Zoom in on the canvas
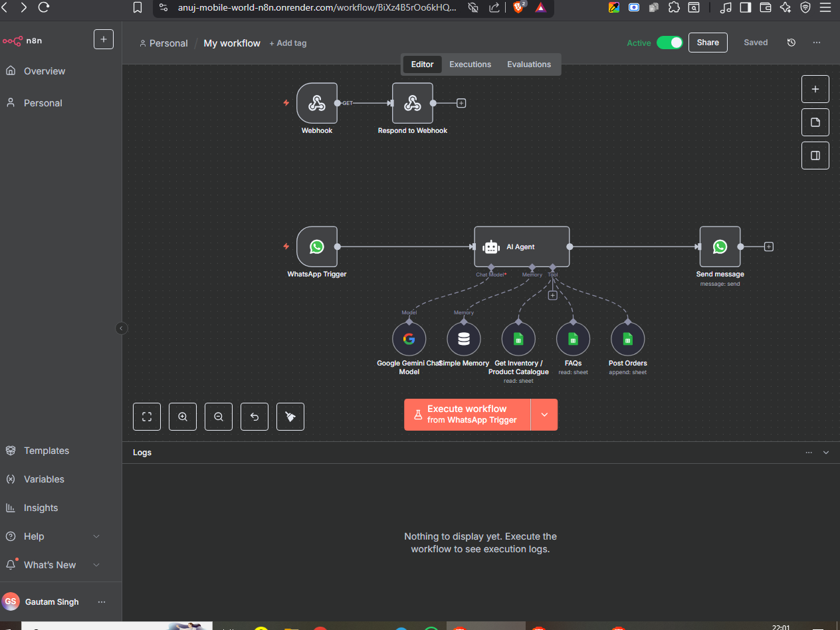 coord(183,417)
